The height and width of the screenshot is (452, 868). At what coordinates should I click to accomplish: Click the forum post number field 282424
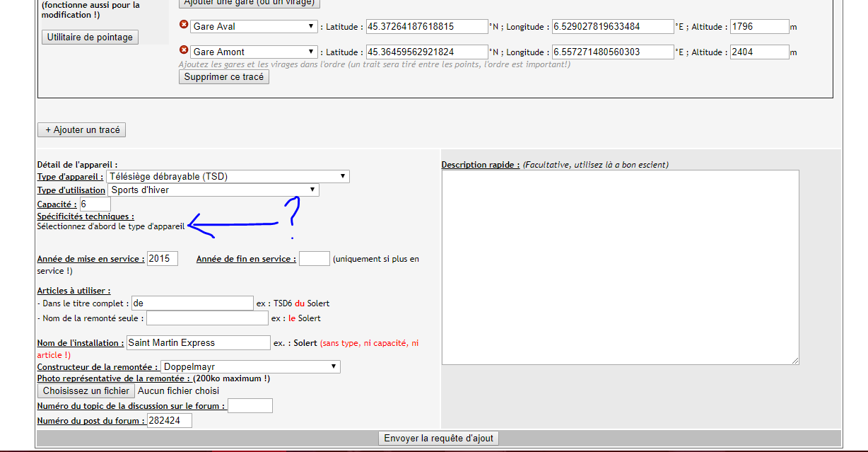click(170, 421)
